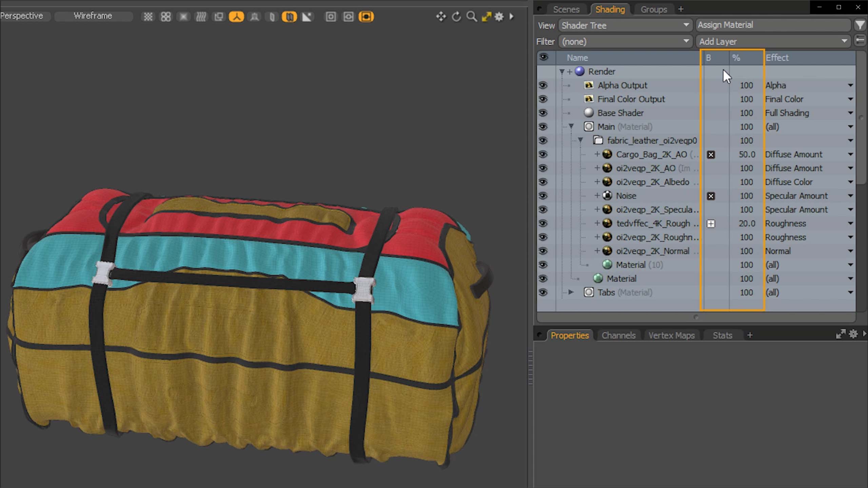
Task: Click the yellow maximize-viewport arrows icon
Action: [x=487, y=16]
